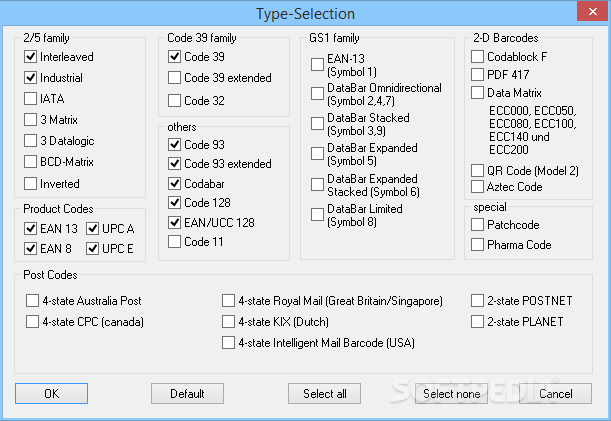Check the Code 32 box
Screen dimensions: 611x421
click(175, 100)
